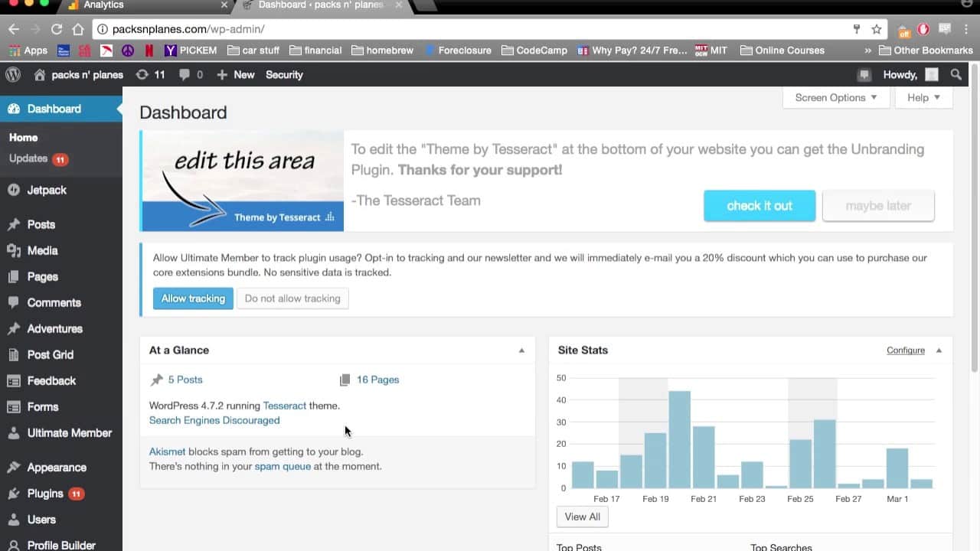Open Jetpack from the sidebar
This screenshot has width=980, height=551.
[47, 190]
